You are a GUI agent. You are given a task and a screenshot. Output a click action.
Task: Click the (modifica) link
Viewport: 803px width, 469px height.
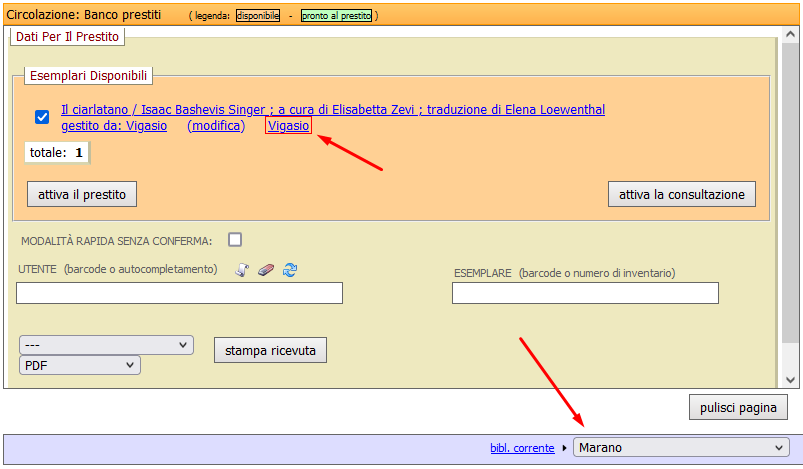tap(216, 126)
